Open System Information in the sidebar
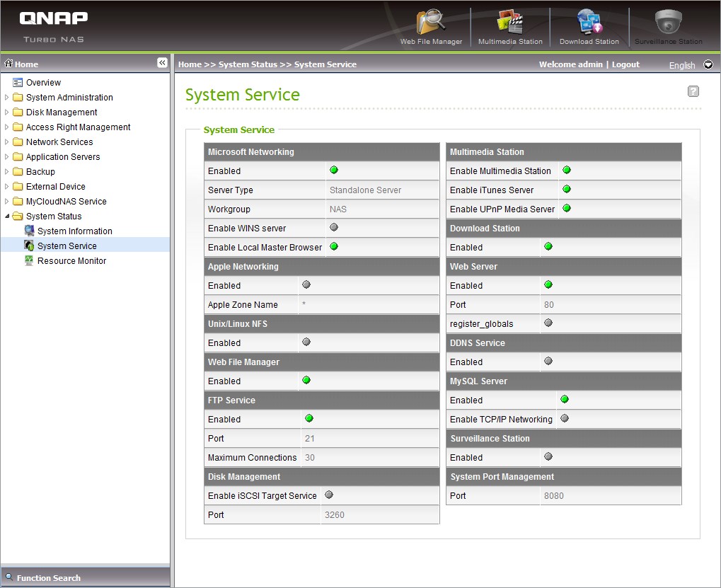The width and height of the screenshot is (721, 588). (x=74, y=231)
